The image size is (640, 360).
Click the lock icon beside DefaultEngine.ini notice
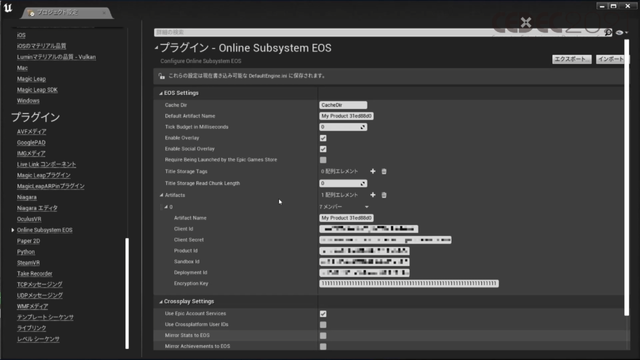162,76
